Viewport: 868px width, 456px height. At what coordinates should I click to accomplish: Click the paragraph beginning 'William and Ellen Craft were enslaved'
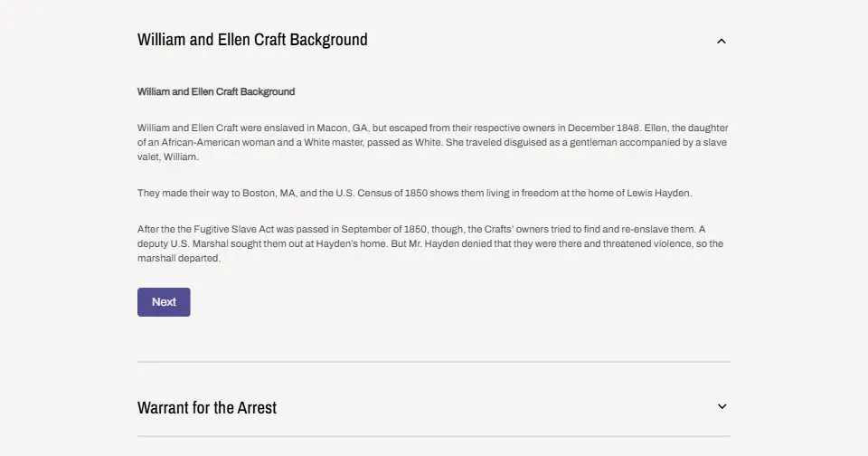pyautogui.click(x=433, y=142)
